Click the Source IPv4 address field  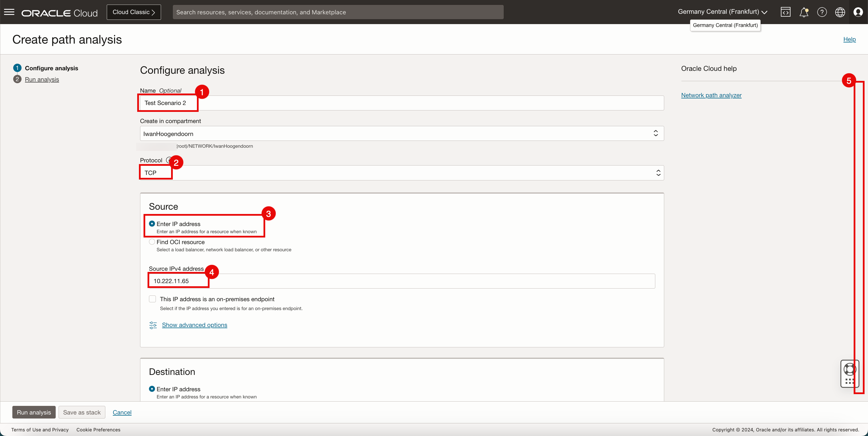(x=402, y=281)
